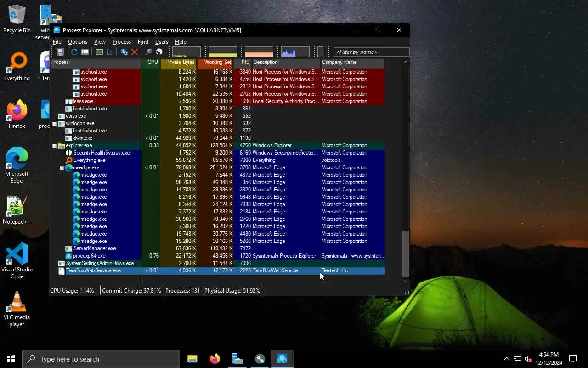The image size is (588, 368).
Task: Select the ServerManager.exe process row
Action: [x=217, y=248]
